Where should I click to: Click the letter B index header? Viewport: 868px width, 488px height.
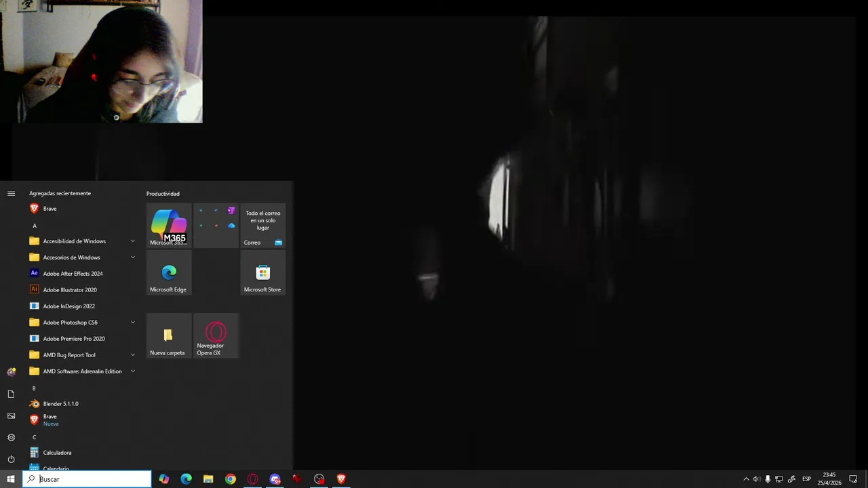point(35,388)
